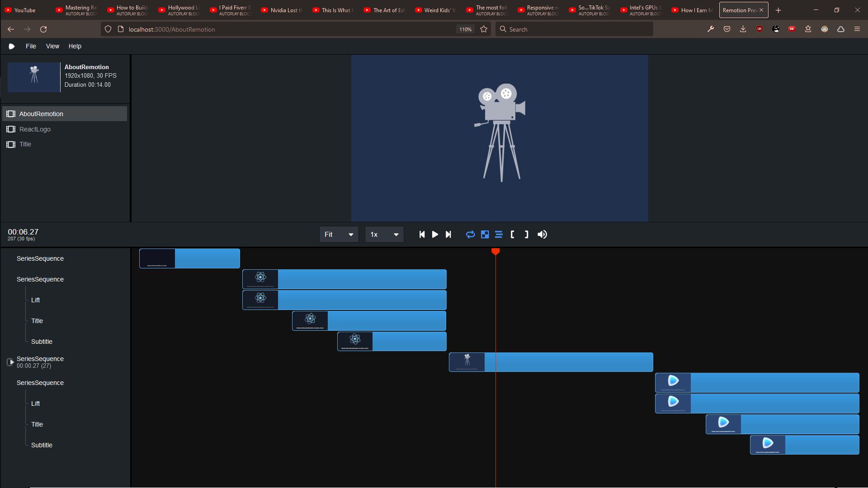Open the View menu
Viewport: 868px width, 488px height.
[x=52, y=46]
